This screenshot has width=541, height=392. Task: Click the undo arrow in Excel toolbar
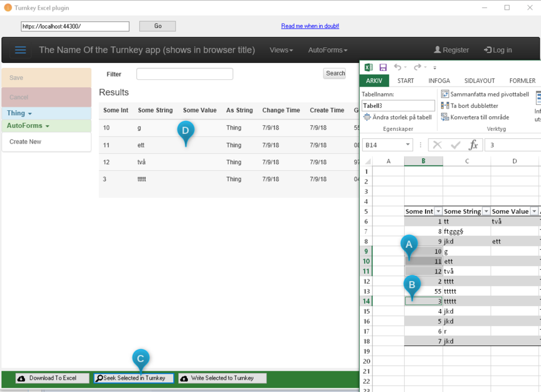point(397,67)
